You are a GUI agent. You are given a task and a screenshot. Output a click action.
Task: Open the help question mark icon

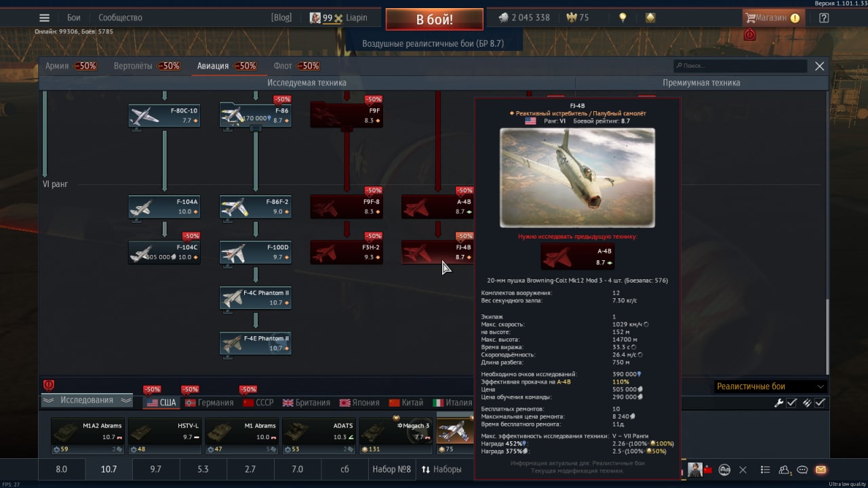coord(824,18)
